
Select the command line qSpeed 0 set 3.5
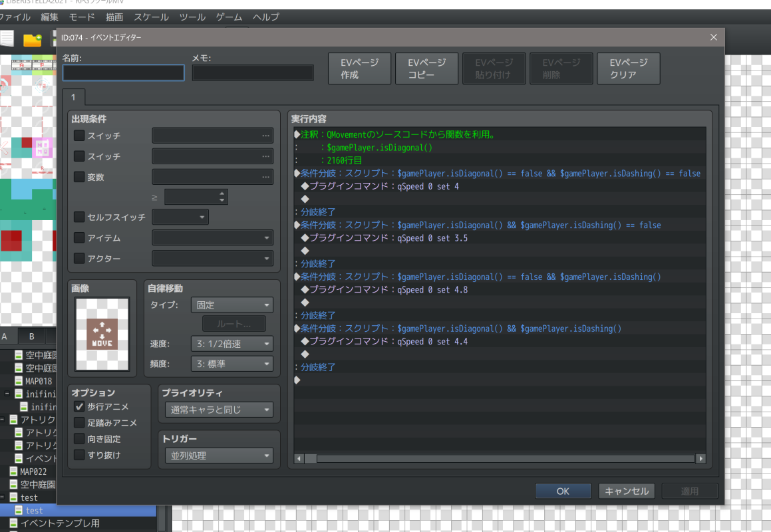500,238
